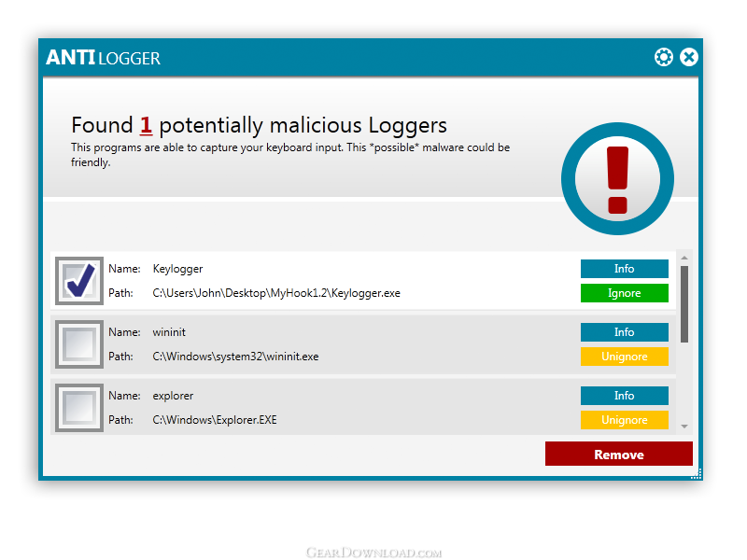This screenshot has height=560, width=747.
Task: Click the C:\Windows\Explorer.EXE path
Action: (x=215, y=420)
